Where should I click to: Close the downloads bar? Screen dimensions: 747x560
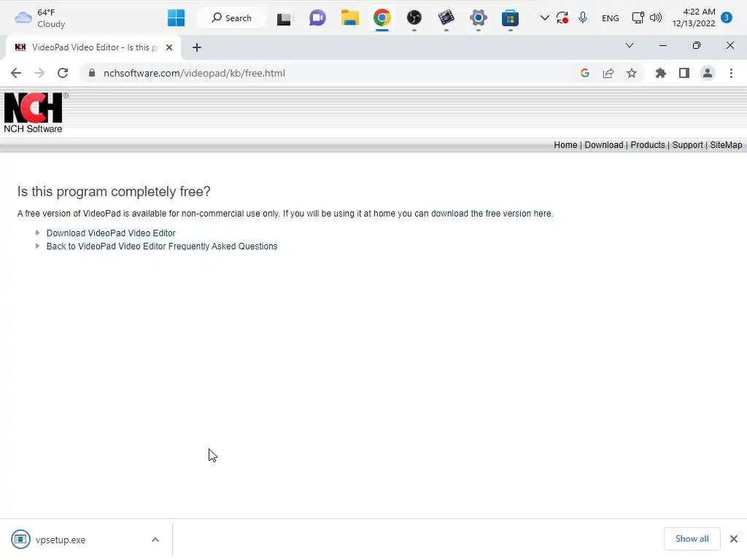pyautogui.click(x=734, y=539)
